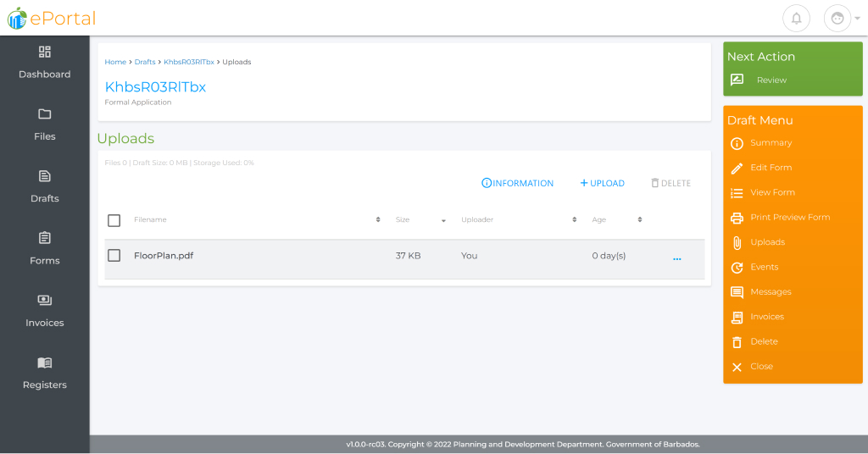The width and height of the screenshot is (868, 454).
Task: Sort by Age column arrows
Action: tap(640, 219)
